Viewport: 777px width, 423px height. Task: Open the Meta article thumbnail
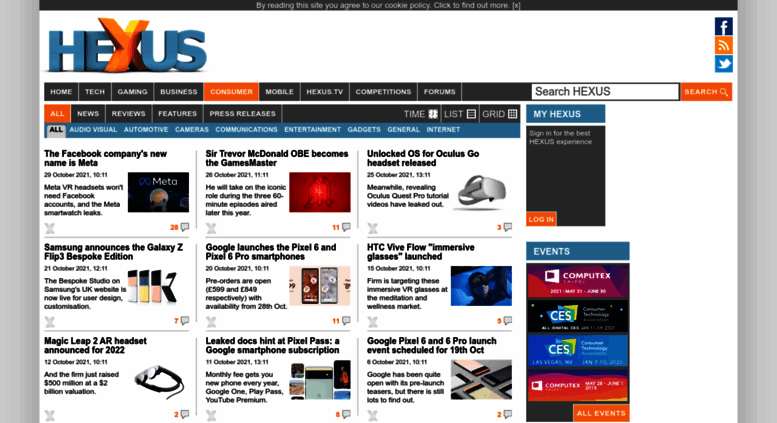[x=158, y=192]
